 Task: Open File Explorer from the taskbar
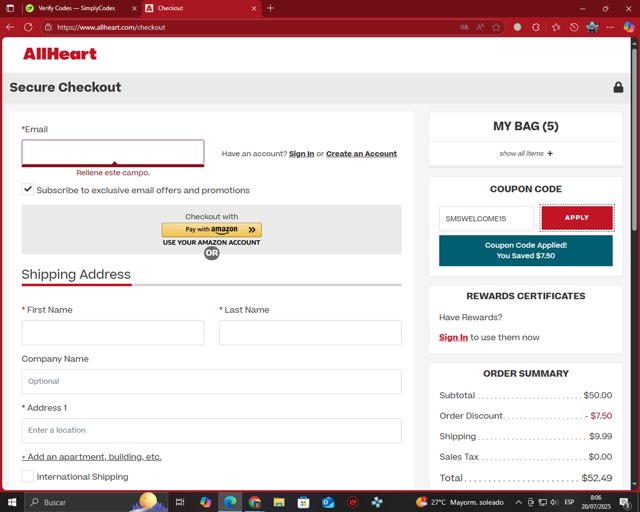[279, 502]
